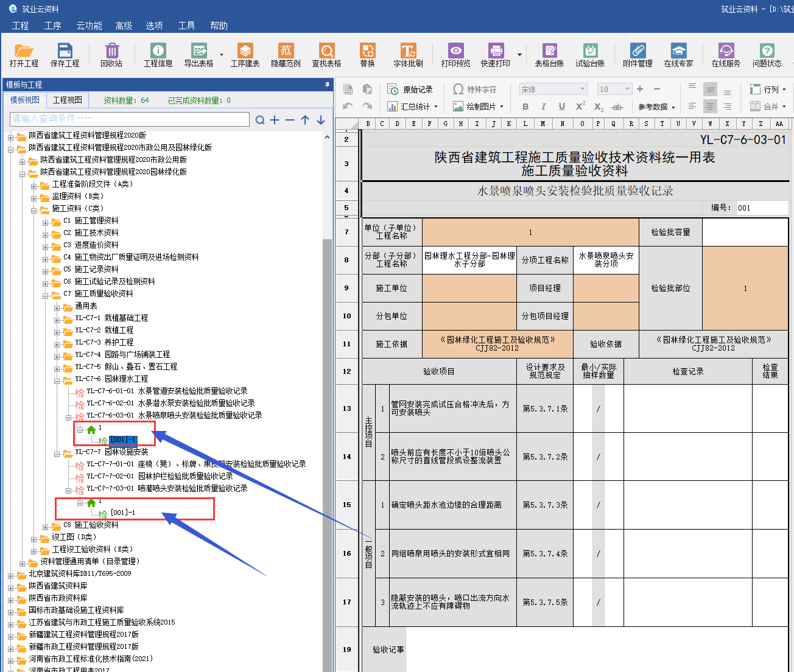Click the 隐藏范例 icon
Screen dimensions: 794x672
pyautogui.click(x=286, y=54)
